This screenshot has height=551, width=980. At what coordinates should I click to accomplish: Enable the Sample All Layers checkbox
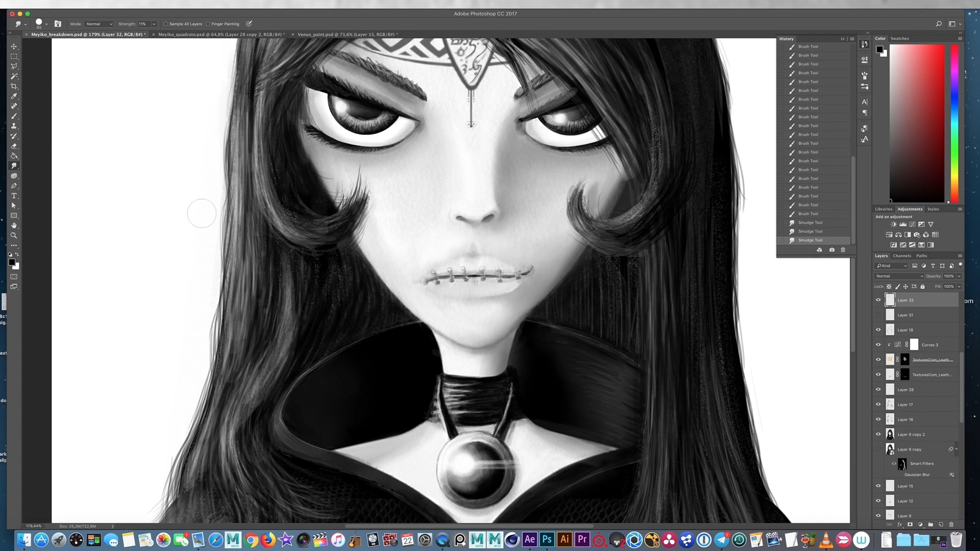pyautogui.click(x=166, y=24)
